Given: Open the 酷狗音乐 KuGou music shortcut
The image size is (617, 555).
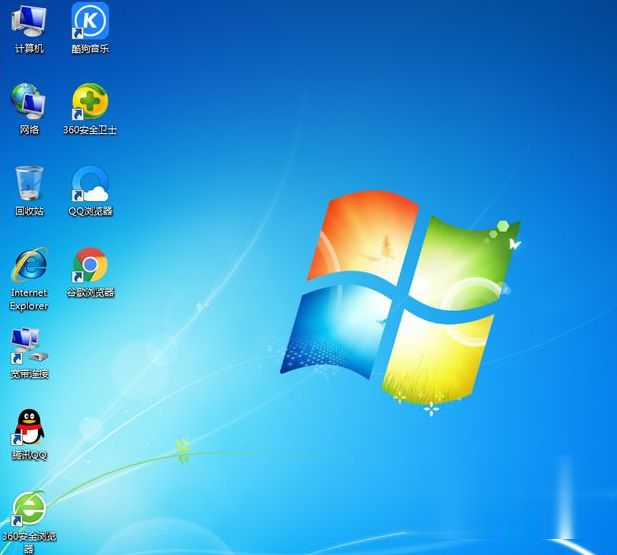Looking at the screenshot, I should click(90, 21).
